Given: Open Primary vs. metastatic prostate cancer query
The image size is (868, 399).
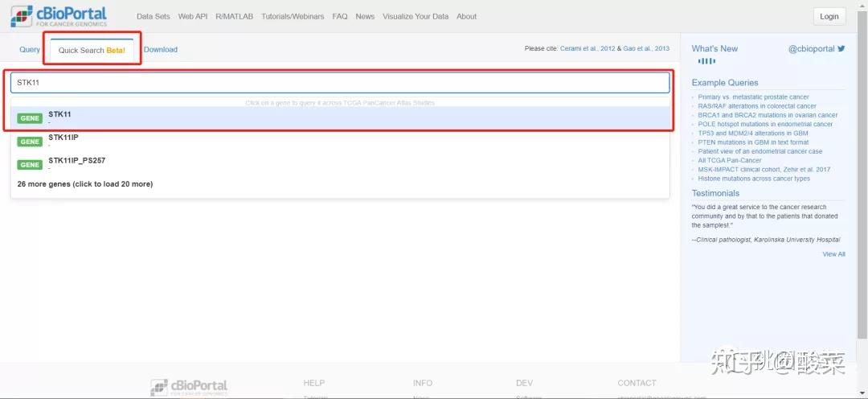Looking at the screenshot, I should click(x=753, y=97).
